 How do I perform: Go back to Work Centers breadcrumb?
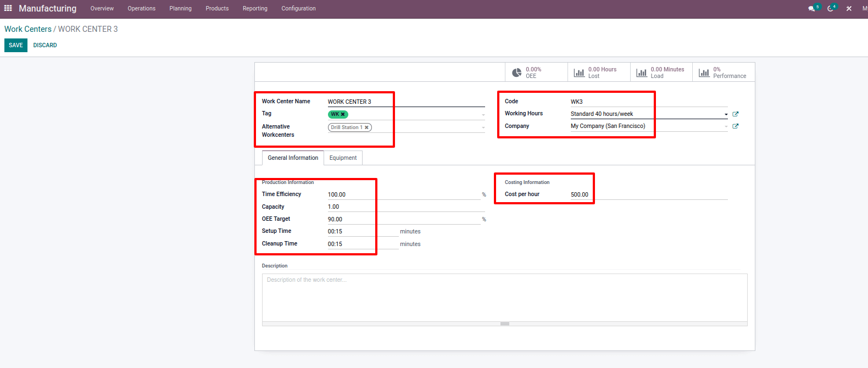tap(28, 29)
